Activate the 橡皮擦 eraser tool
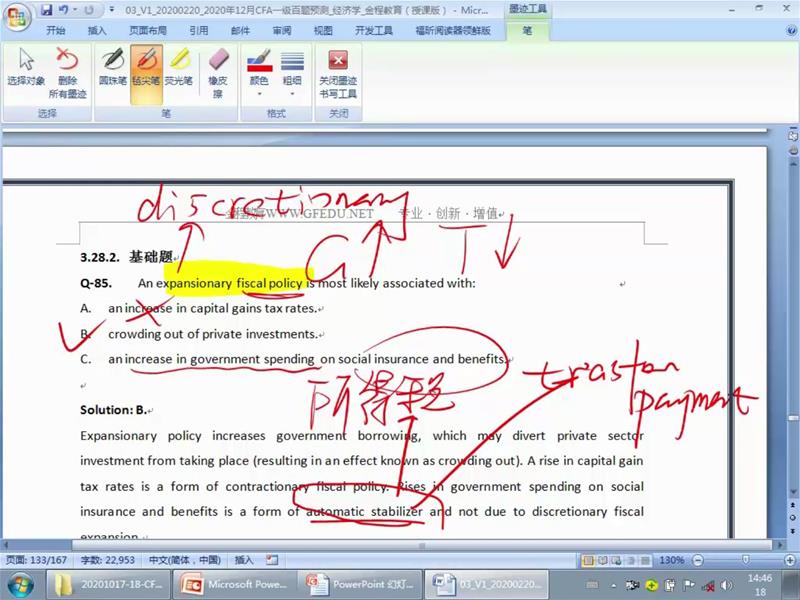This screenshot has width=800, height=600. (218, 72)
